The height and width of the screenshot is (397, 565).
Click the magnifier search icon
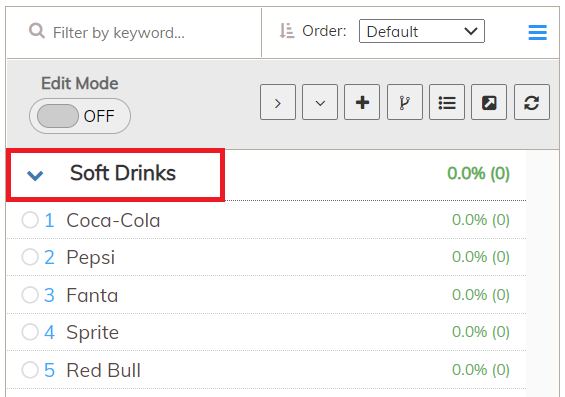click(37, 31)
